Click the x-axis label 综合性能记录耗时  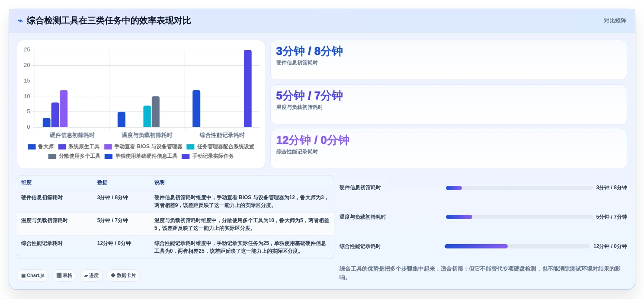[x=222, y=135]
